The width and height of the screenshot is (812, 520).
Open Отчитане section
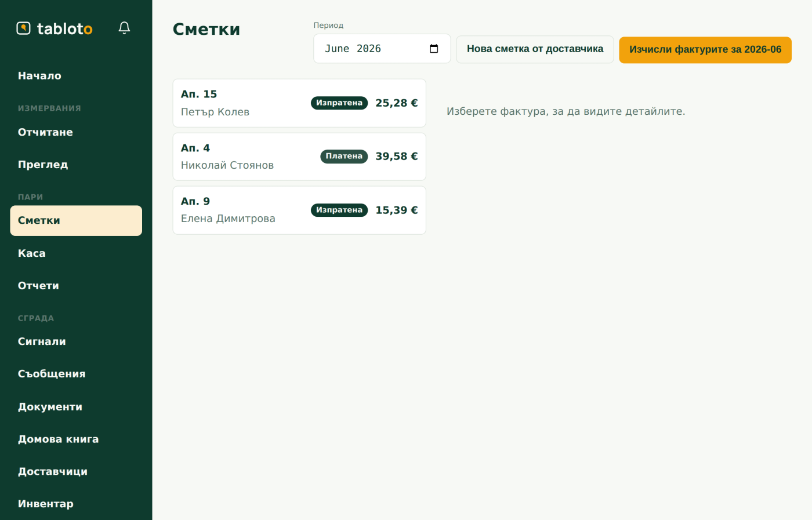[x=76, y=132]
